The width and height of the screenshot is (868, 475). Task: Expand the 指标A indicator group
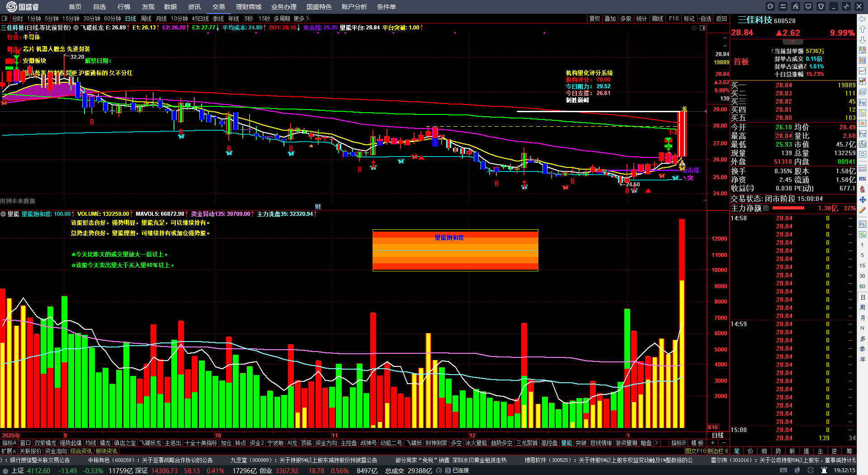[x=9, y=443]
